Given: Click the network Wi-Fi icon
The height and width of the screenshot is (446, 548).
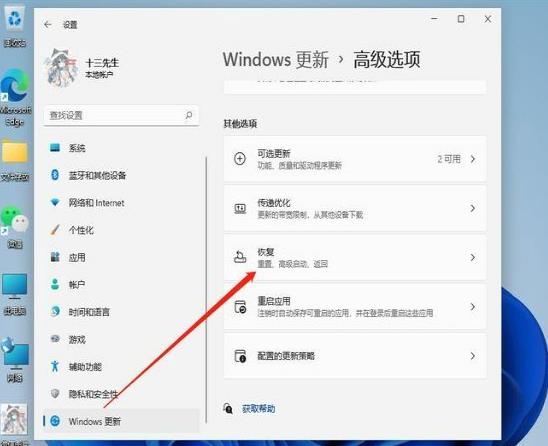Looking at the screenshot, I should (55, 202).
